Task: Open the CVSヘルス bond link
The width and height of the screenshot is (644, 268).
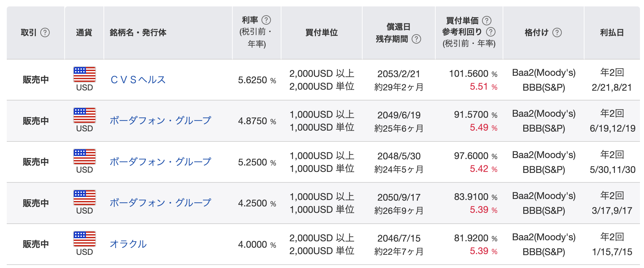Action: (x=138, y=80)
